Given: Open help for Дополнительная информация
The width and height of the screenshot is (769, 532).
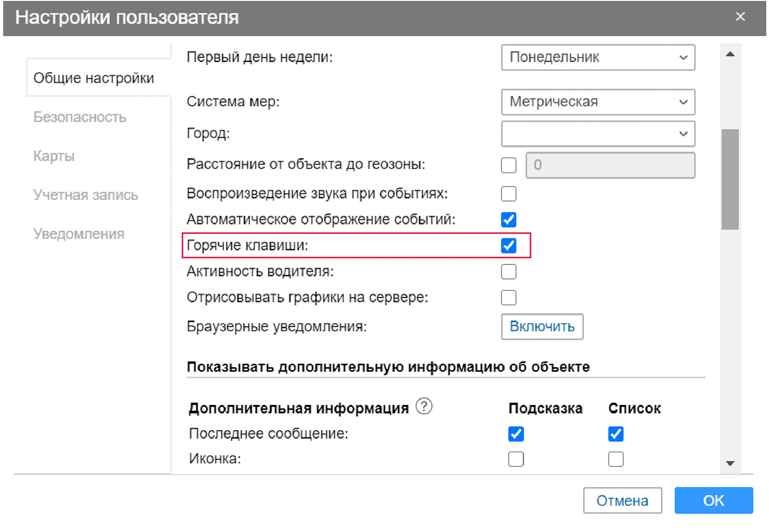Looking at the screenshot, I should 424,407.
